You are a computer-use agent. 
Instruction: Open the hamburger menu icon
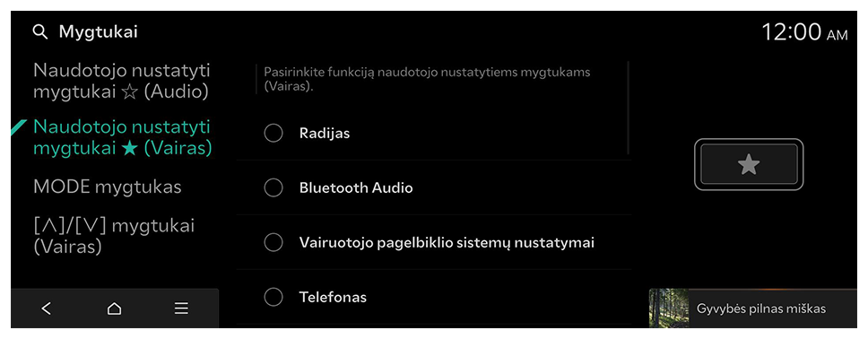point(181,309)
